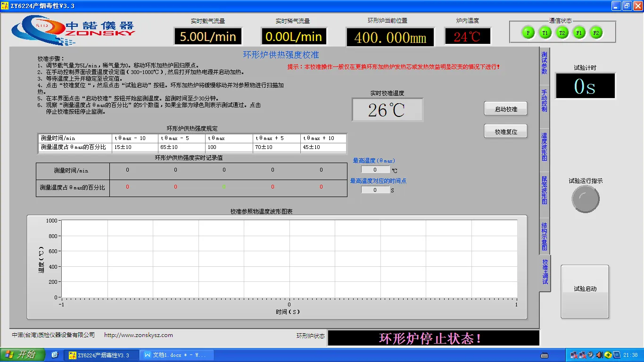Click the T1 communication status light
Screen dimensions: 644x362
click(x=545, y=33)
